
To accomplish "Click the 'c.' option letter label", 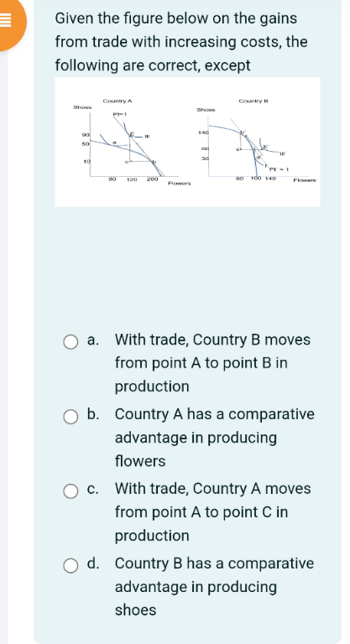I will click(x=93, y=489).
